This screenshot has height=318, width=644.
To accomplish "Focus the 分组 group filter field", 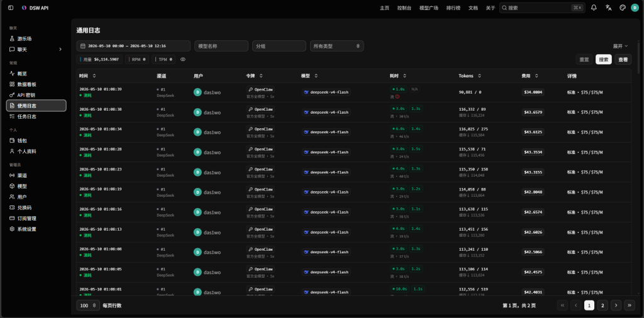I will (279, 46).
